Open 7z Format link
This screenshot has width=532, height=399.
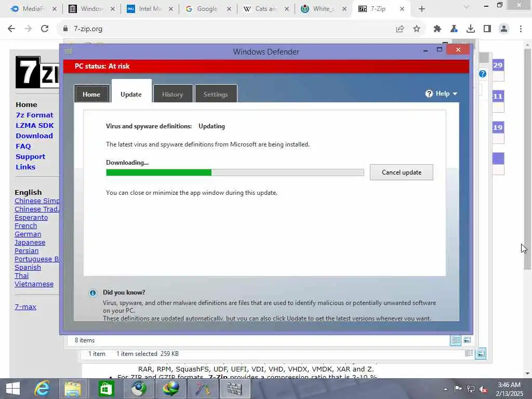coord(35,115)
